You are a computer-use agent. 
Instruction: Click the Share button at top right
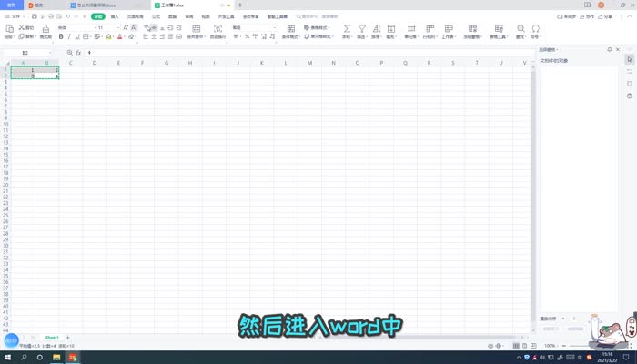tap(605, 16)
